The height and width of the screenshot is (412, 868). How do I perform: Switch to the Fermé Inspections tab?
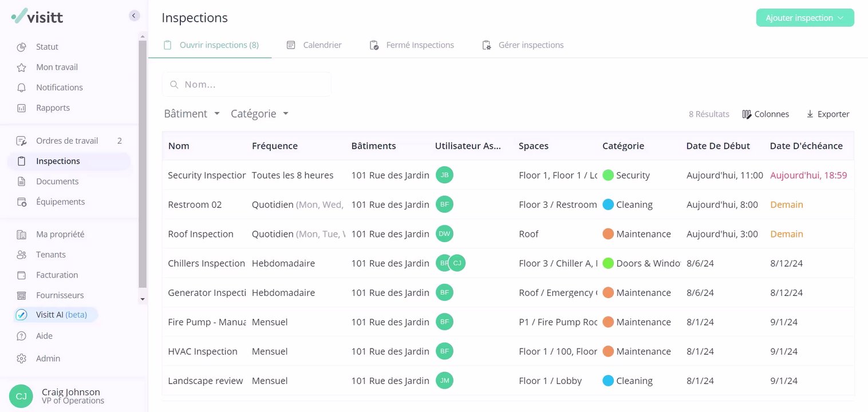pos(412,45)
